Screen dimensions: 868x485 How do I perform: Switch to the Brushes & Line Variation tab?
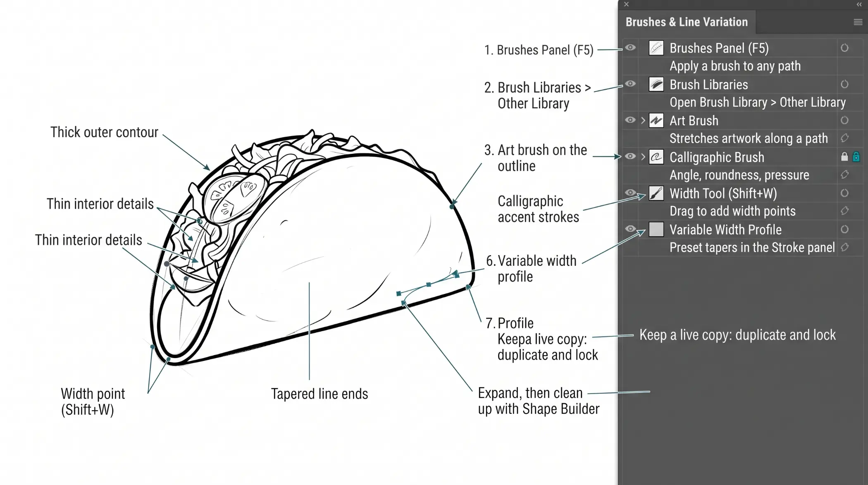(687, 22)
